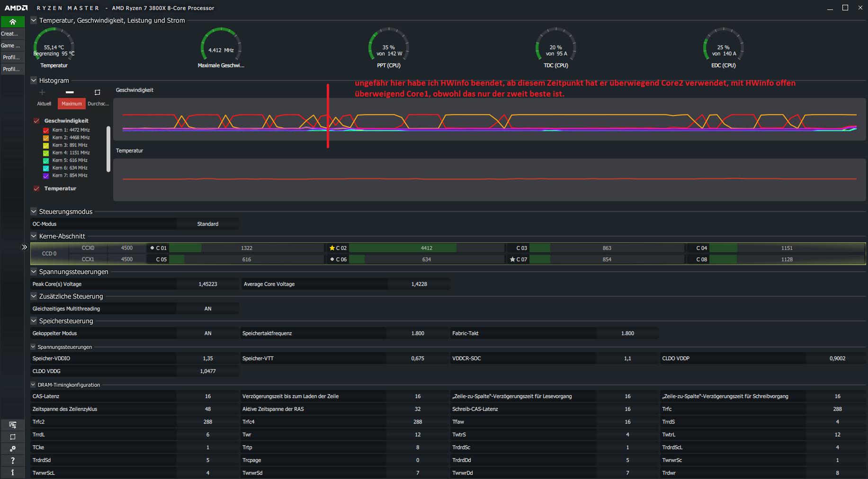The width and height of the screenshot is (868, 479).
Task: Click the core legend list scrollbar
Action: coord(108,149)
